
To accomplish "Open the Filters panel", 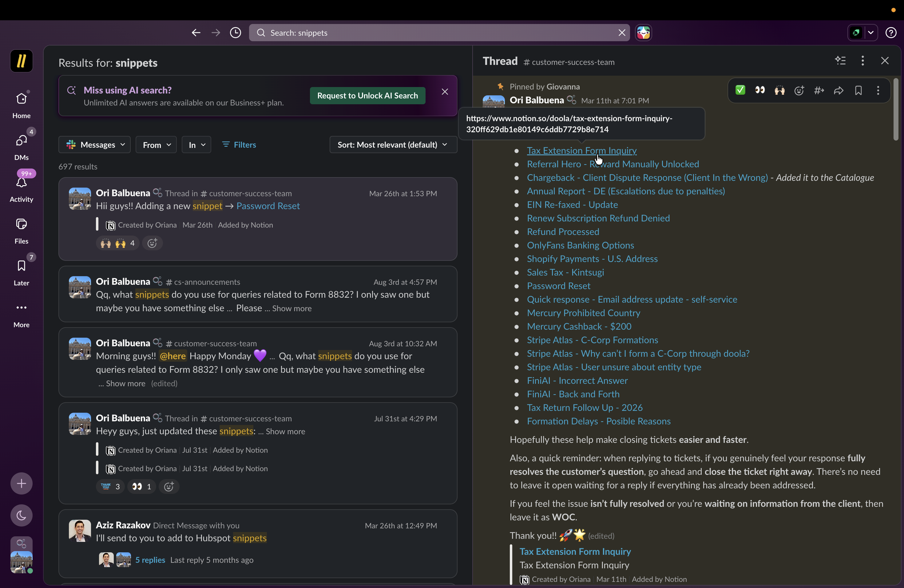I will click(x=239, y=145).
